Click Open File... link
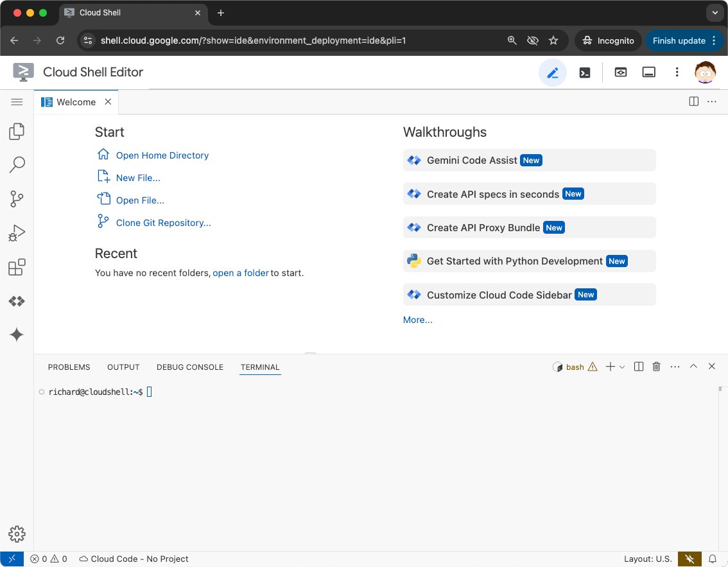 click(140, 200)
